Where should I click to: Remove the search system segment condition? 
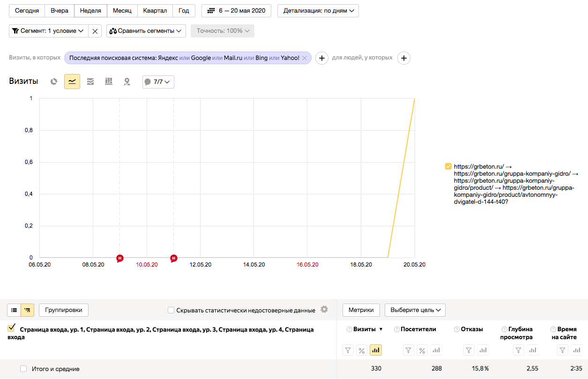(305, 58)
